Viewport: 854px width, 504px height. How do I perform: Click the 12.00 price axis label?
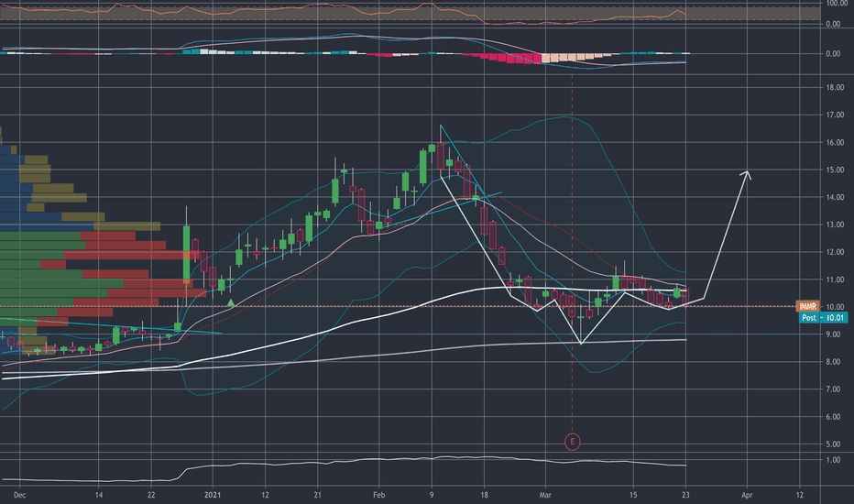pos(835,252)
